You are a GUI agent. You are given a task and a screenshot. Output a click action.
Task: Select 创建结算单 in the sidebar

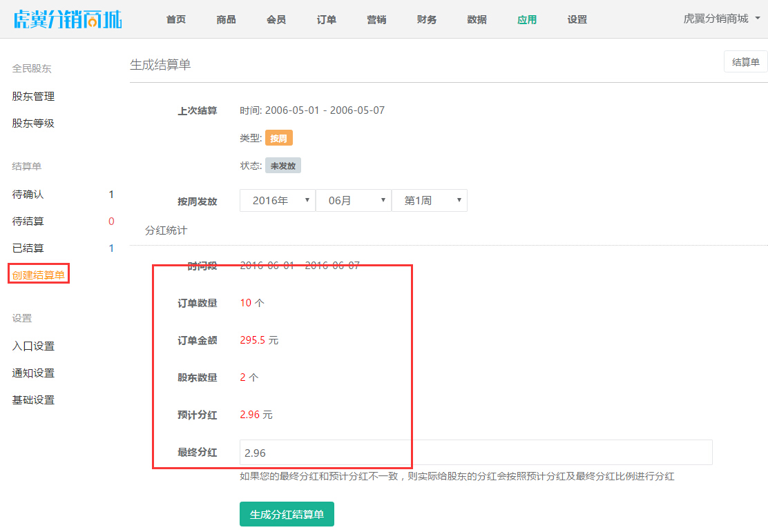coord(39,275)
